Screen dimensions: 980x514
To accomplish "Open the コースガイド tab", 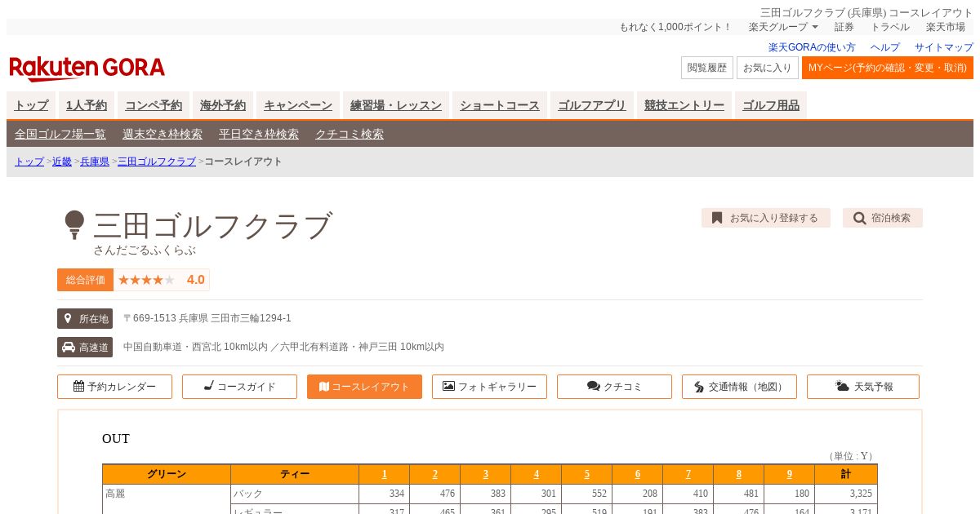I will (x=239, y=387).
